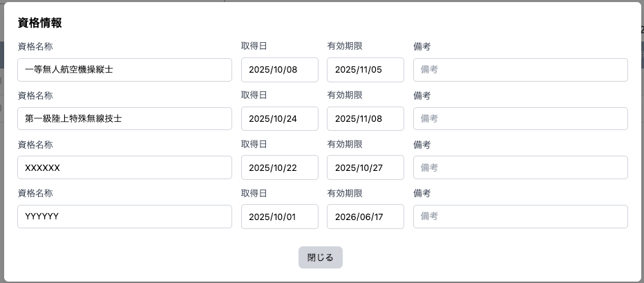This screenshot has width=644, height=283.
Task: Click expiry date field showing 2025/11/05
Action: [x=365, y=70]
